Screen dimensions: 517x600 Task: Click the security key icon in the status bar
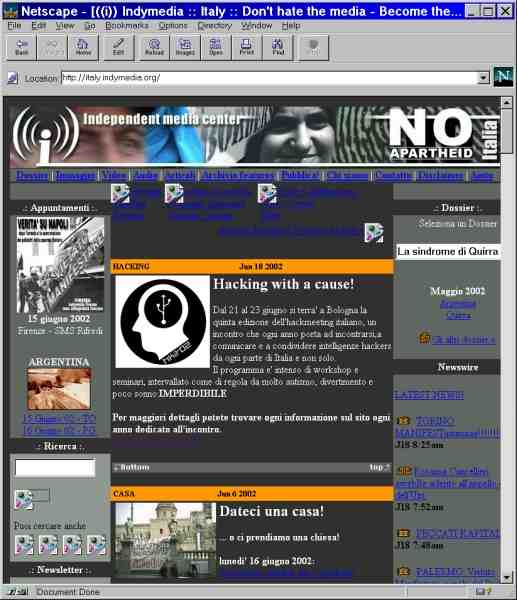(x=16, y=592)
